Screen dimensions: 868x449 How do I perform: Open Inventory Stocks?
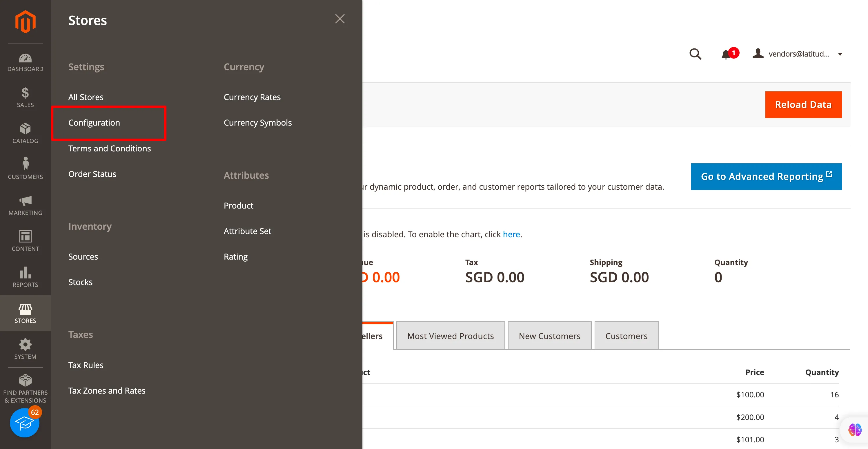[x=80, y=282]
